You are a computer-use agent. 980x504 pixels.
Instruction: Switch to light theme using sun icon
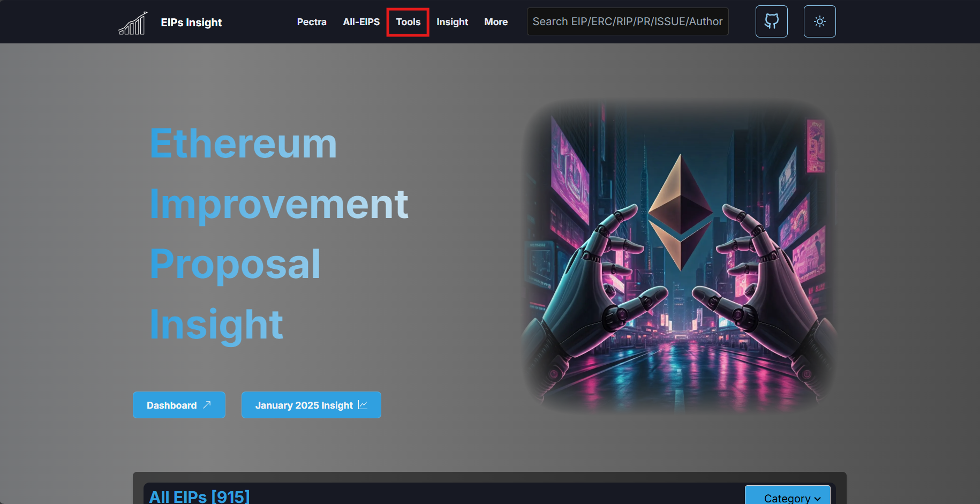[x=819, y=21]
